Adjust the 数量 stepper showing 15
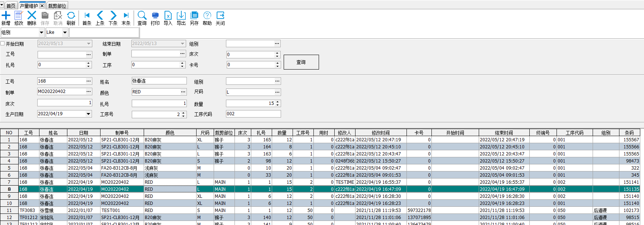The height and width of the screenshot is (225, 644). [x=278, y=103]
